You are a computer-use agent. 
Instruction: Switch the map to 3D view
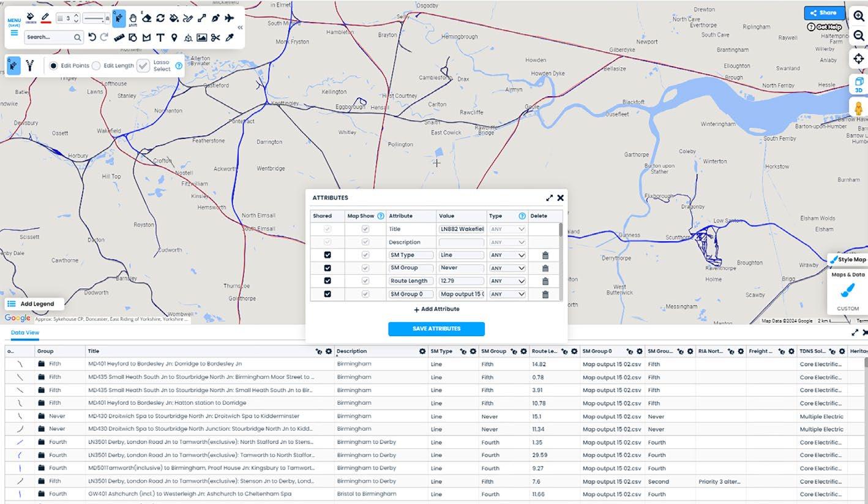coord(859,85)
